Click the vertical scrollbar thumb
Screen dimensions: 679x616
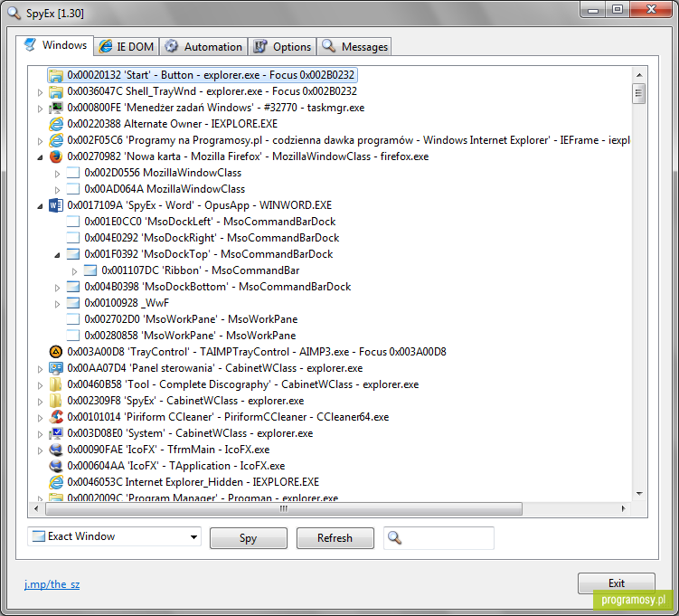point(638,93)
